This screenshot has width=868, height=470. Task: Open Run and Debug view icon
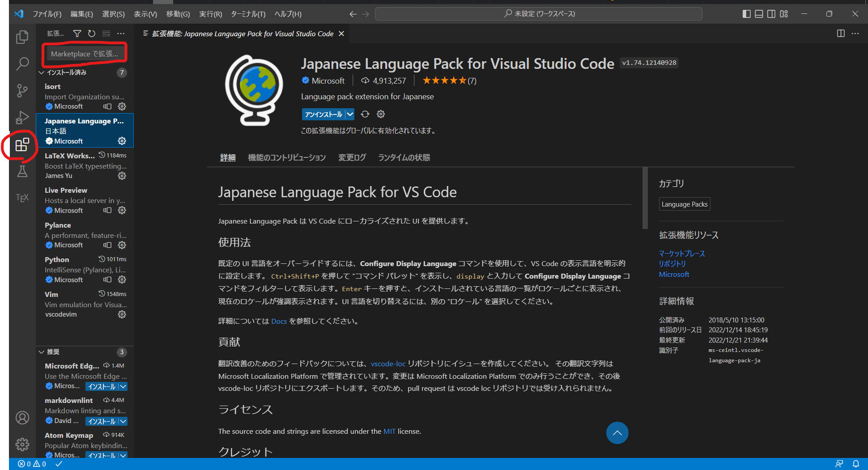coord(22,118)
